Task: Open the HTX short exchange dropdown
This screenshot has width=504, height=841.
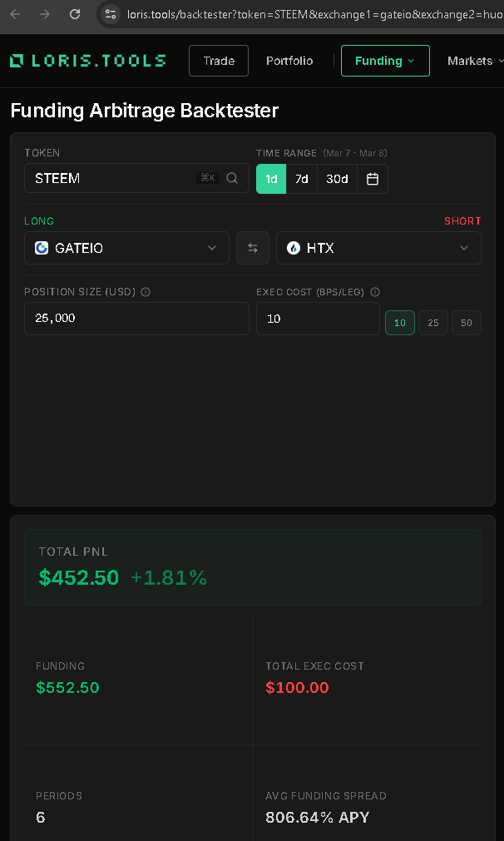Action: [x=378, y=248]
